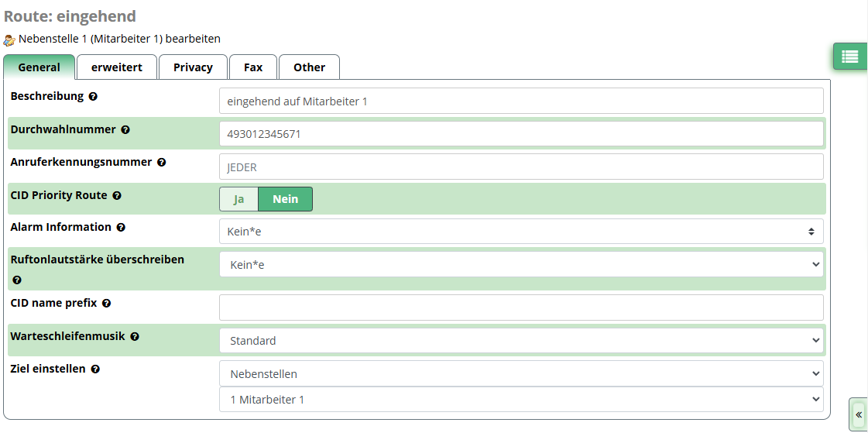
Task: Open the Warteschleifenmusik dropdown
Action: pyautogui.click(x=521, y=341)
